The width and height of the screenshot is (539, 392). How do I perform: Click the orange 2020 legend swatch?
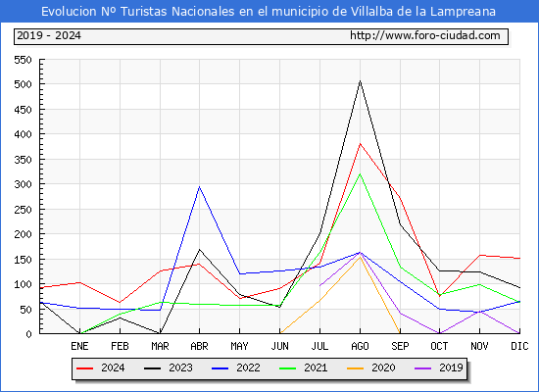(x=355, y=368)
